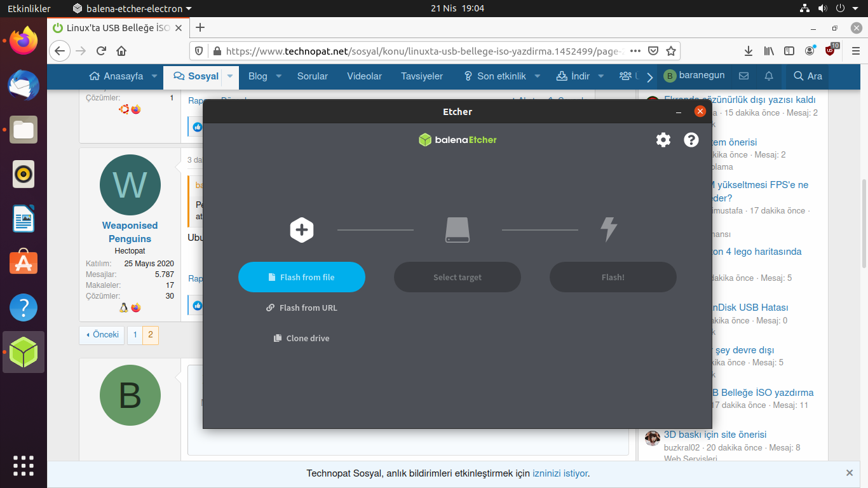The height and width of the screenshot is (488, 868).
Task: Click the 'iznizini istiyor' notification link
Action: point(560,473)
